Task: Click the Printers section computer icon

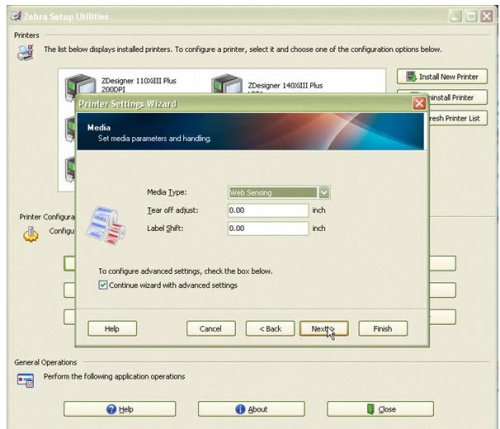Action: coord(26,52)
